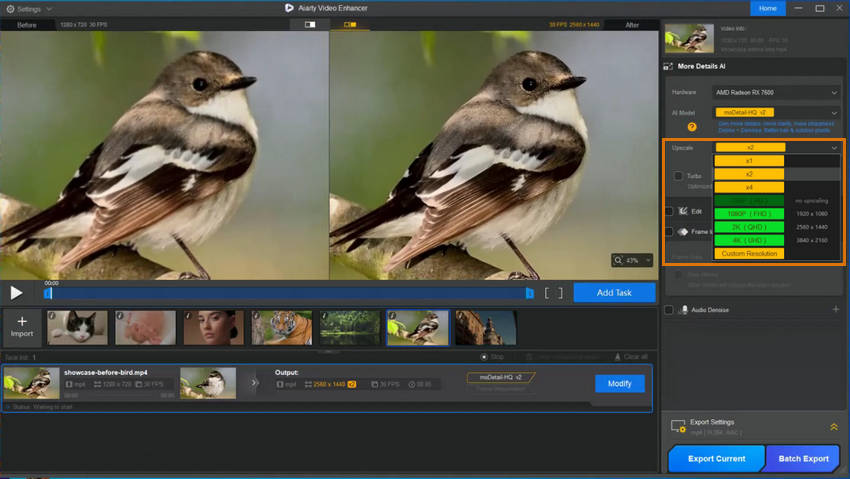Enable the Edit checkbox

669,211
